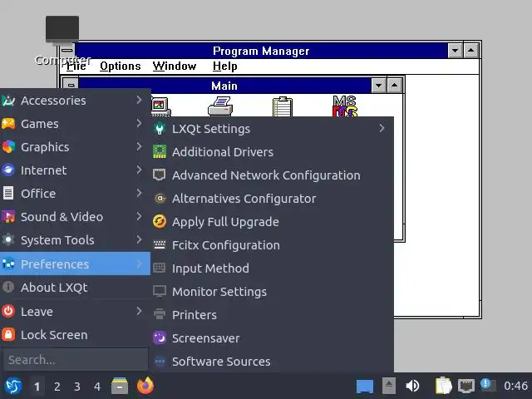The width and height of the screenshot is (532, 399).
Task: Click Program Manager minimize down-arrow button
Action: 455,51
